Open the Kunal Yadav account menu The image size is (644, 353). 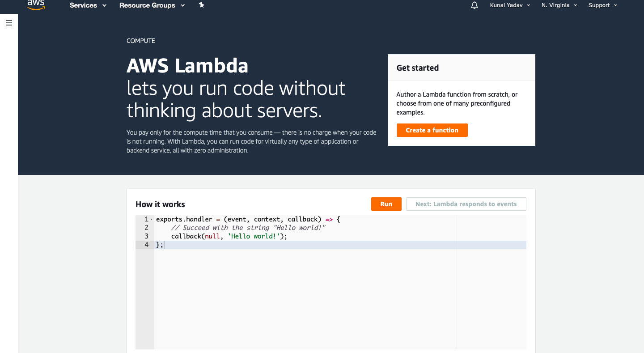510,5
